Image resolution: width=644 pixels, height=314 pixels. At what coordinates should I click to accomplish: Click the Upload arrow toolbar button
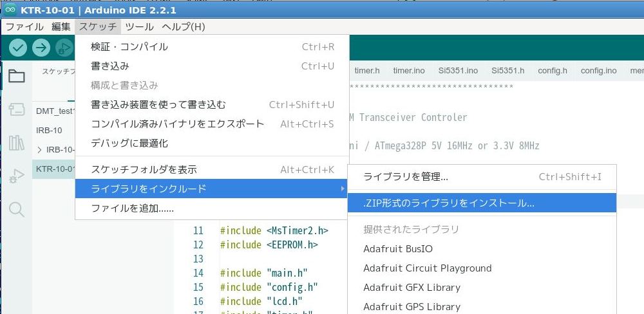tap(41, 48)
